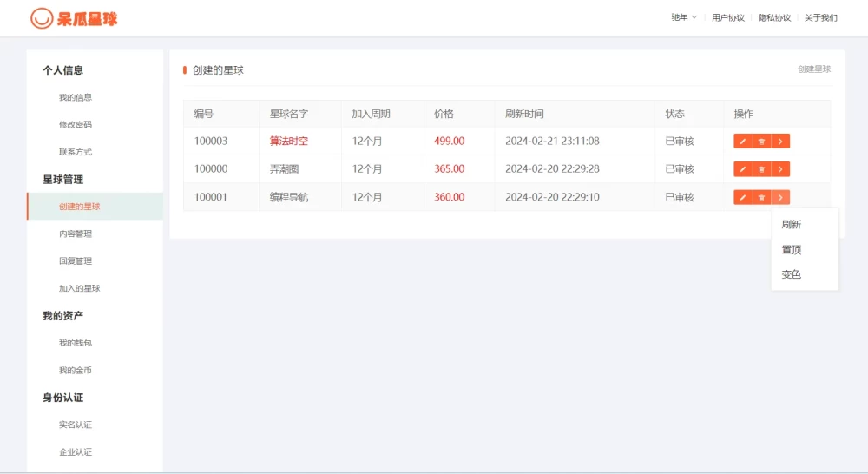The height and width of the screenshot is (474, 868).
Task: Choose 置顶 in the popup menu
Action: coord(792,250)
